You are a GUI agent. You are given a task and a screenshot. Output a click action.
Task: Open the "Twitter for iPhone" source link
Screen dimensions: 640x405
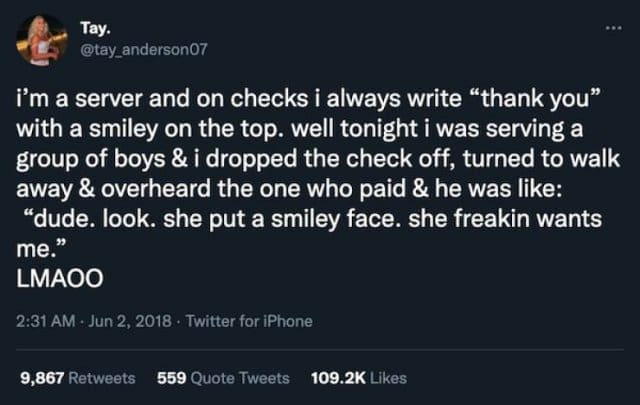[x=252, y=321]
